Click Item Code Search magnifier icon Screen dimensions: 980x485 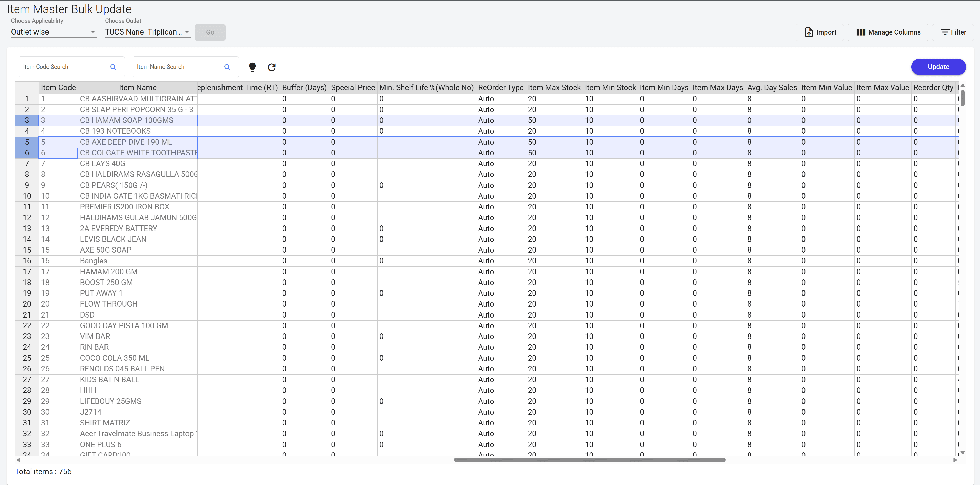click(x=113, y=67)
